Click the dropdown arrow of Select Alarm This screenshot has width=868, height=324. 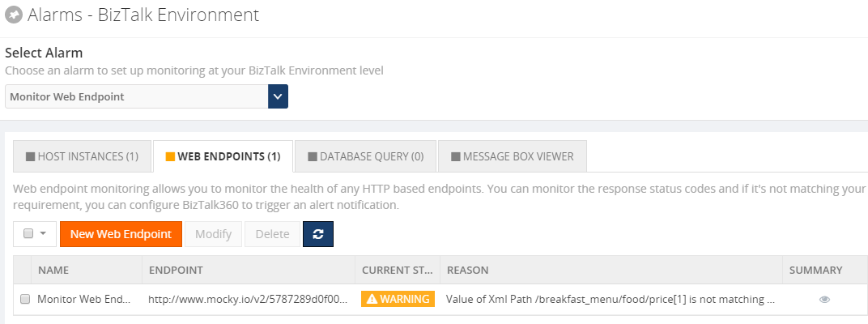278,96
